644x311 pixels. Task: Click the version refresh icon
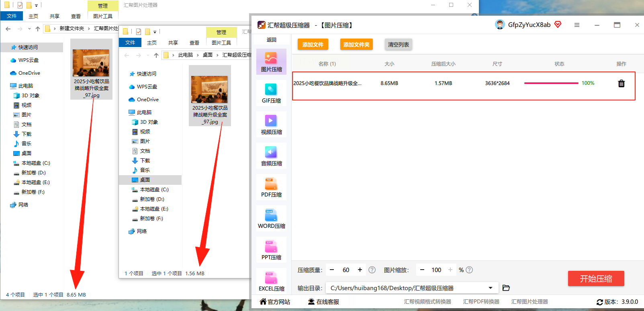[599, 302]
